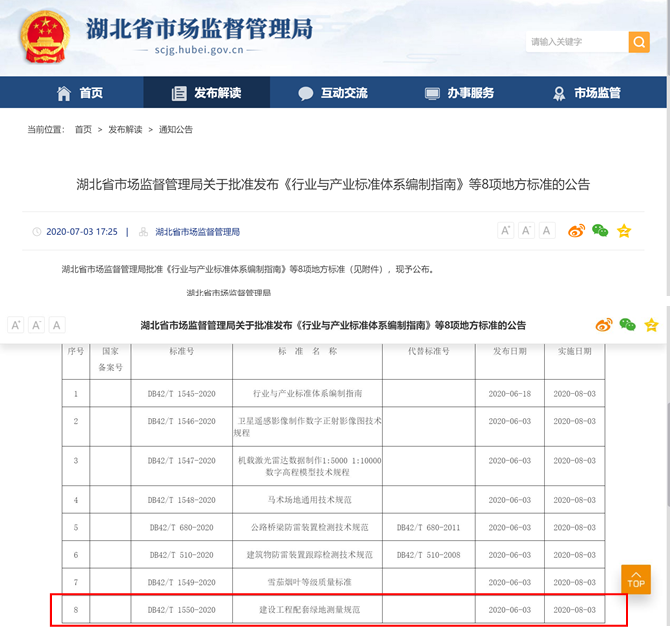Viewport: 670px width, 631px height.
Task: Click the 首页 breadcrumb link
Action: coord(83,130)
